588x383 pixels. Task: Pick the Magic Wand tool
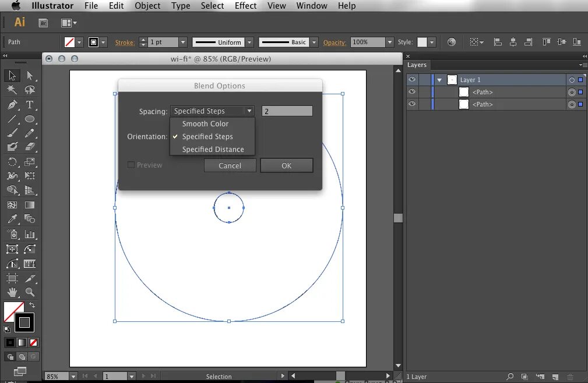12,90
